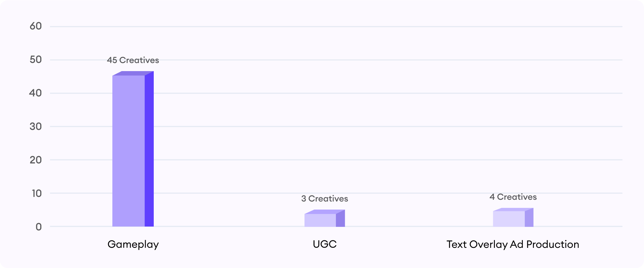Click the top face of the UGC bar
Screen dimensions: 644x268
click(x=325, y=212)
